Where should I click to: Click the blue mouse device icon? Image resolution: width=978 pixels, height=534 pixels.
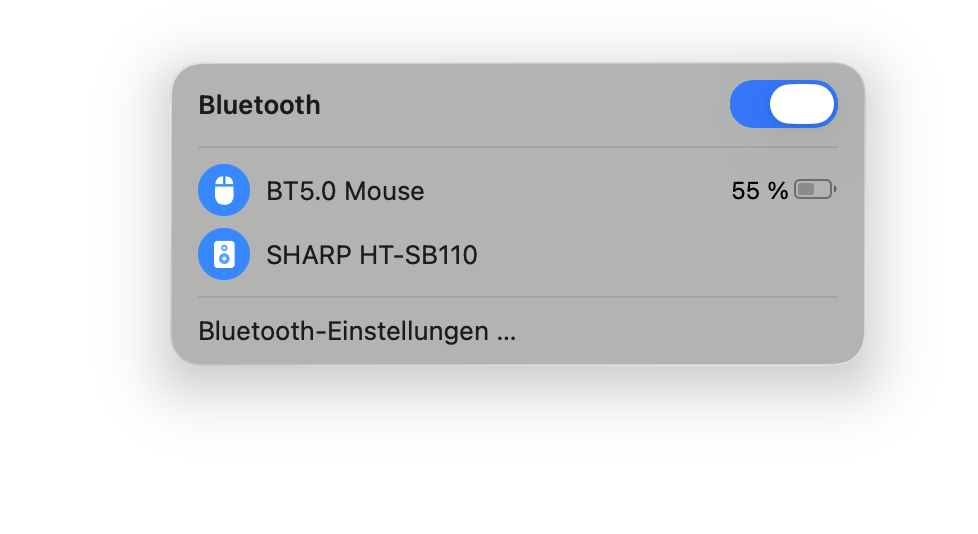click(224, 190)
